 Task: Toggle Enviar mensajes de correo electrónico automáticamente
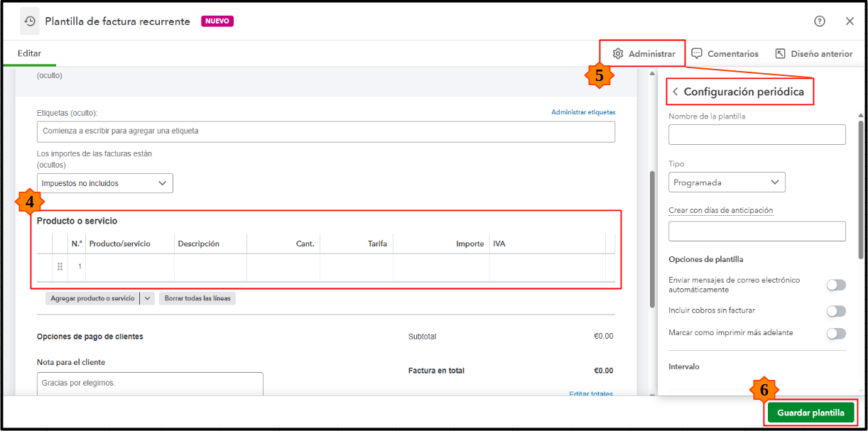tap(836, 285)
